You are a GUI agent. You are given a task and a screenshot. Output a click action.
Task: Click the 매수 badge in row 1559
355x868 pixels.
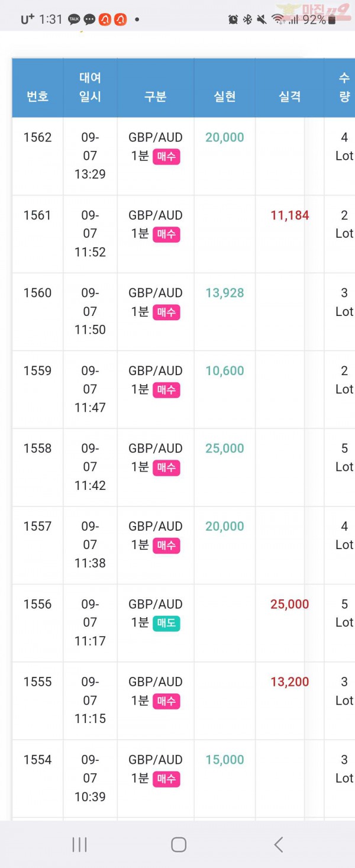[166, 390]
